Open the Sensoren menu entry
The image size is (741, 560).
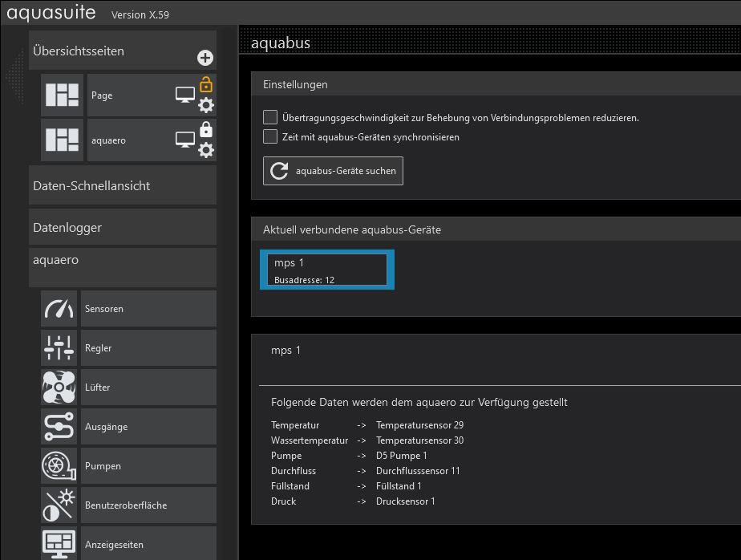[148, 308]
